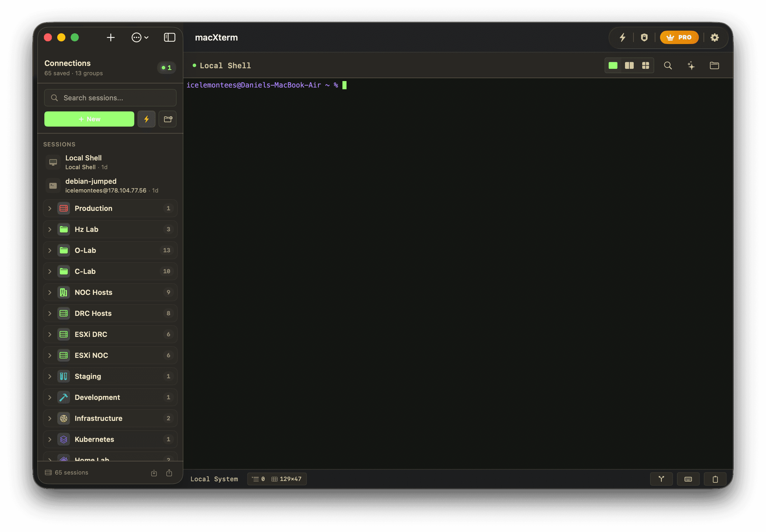Image resolution: width=766 pixels, height=532 pixels.
Task: Click the ESXi NOC server icon
Action: tap(64, 355)
